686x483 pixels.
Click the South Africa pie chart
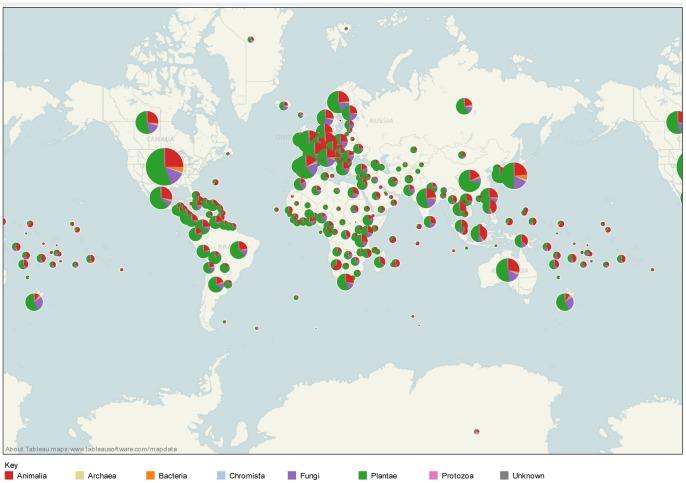click(x=345, y=282)
